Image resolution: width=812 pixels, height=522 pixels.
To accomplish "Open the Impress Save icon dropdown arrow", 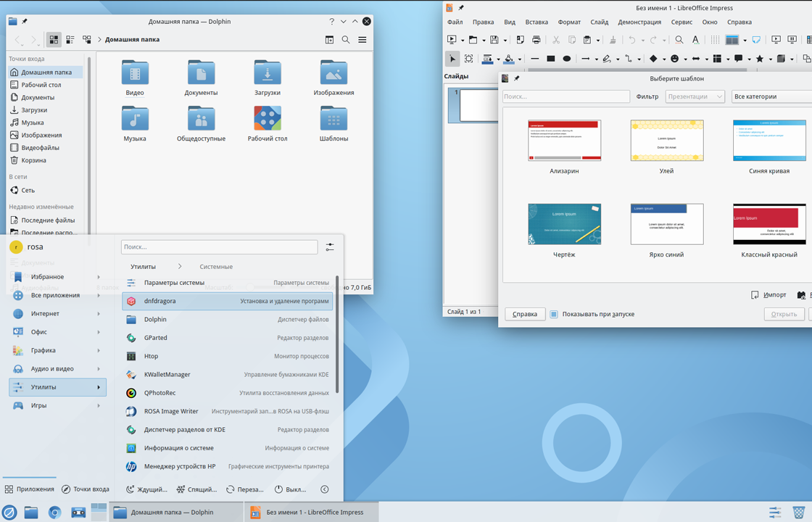I will click(x=505, y=41).
